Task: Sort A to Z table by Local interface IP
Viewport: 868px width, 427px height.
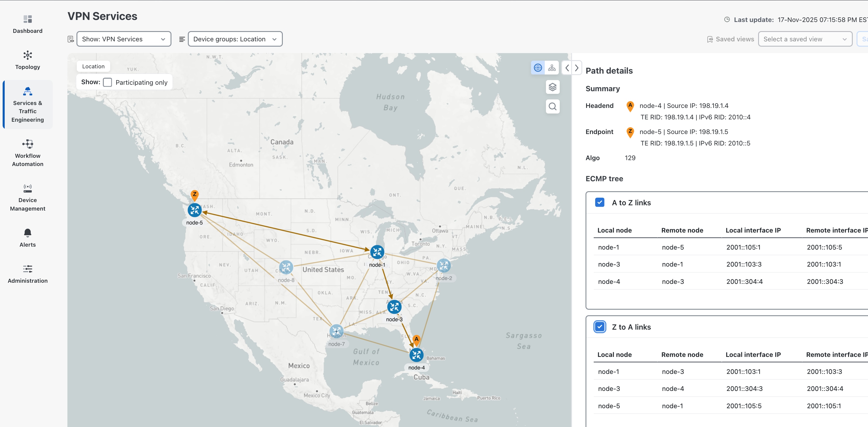Action: click(x=753, y=231)
